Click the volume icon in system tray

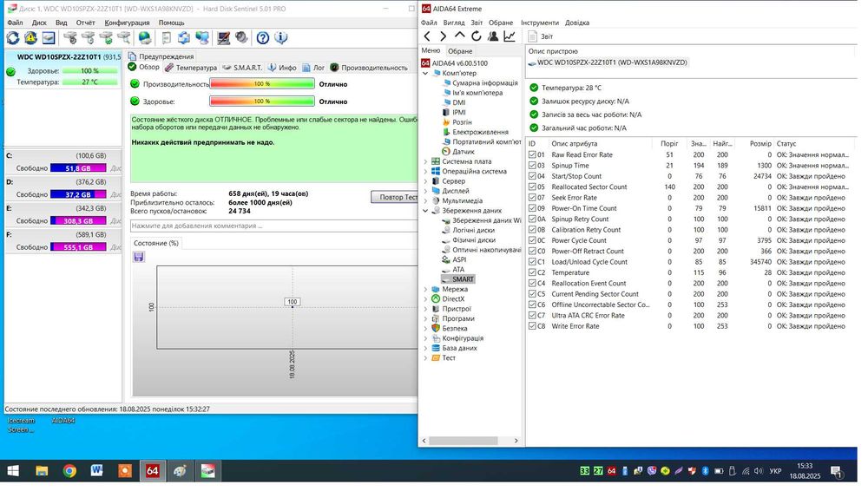(x=758, y=471)
